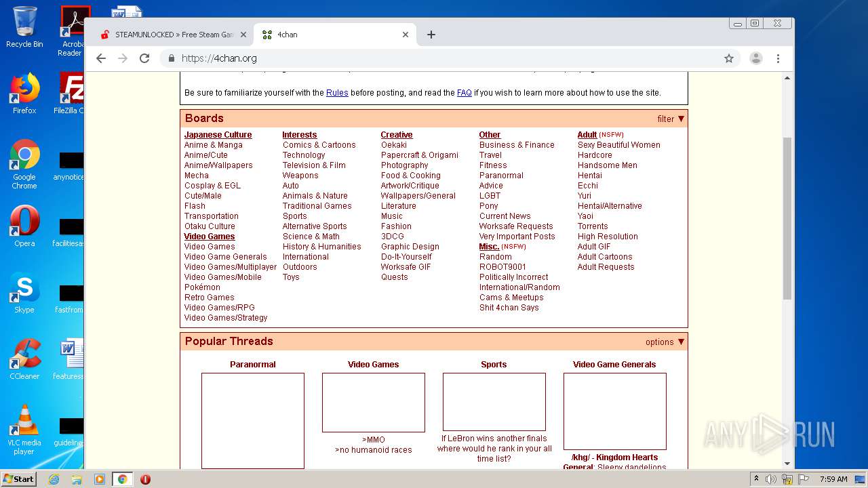Expand the Boards filter dropdown
The height and width of the screenshot is (488, 868).
point(671,119)
